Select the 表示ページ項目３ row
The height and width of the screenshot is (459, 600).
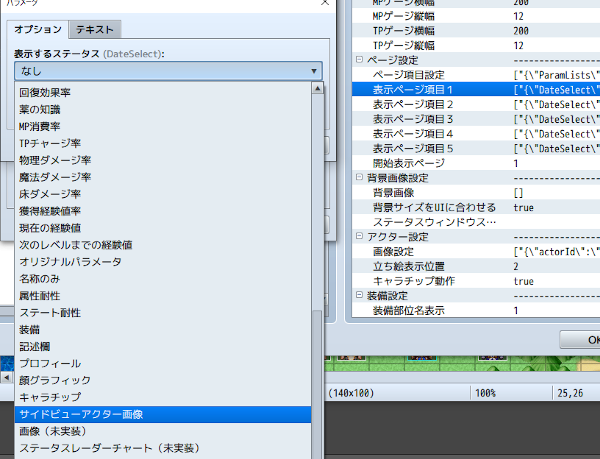pyautogui.click(x=476, y=119)
